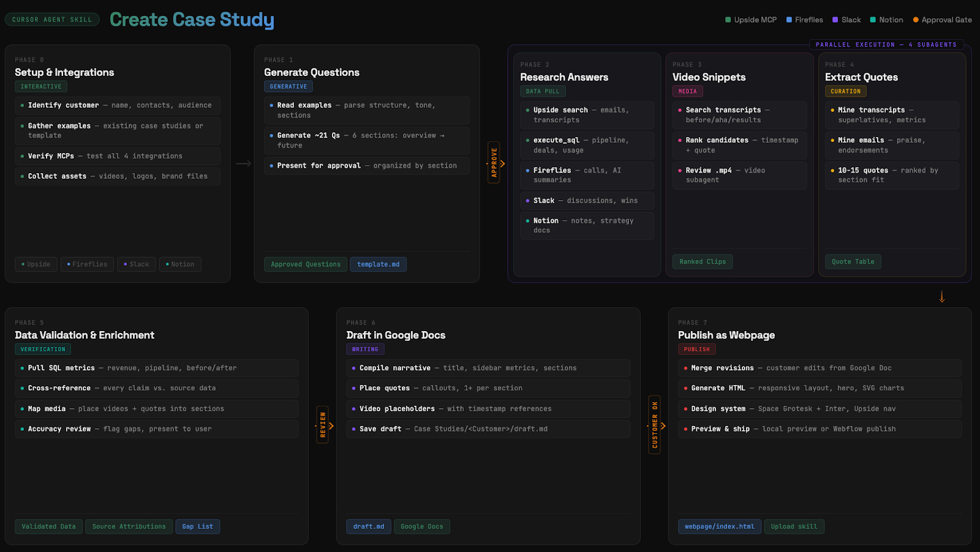Screen dimensions: 980x552
Task: Click the PARALLEL EXECUTION — 4 SUBAGENTS label
Action: tap(887, 44)
